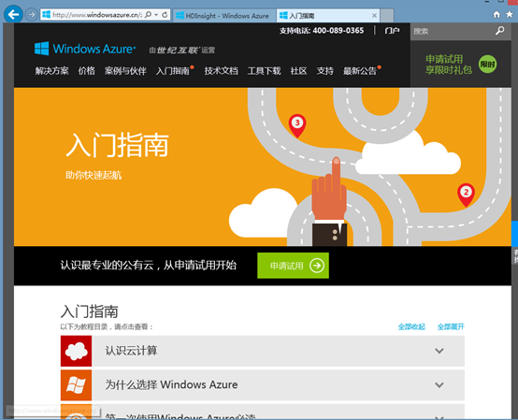The width and height of the screenshot is (518, 420).
Task: Click the red map pin numbered 2
Action: tap(466, 195)
